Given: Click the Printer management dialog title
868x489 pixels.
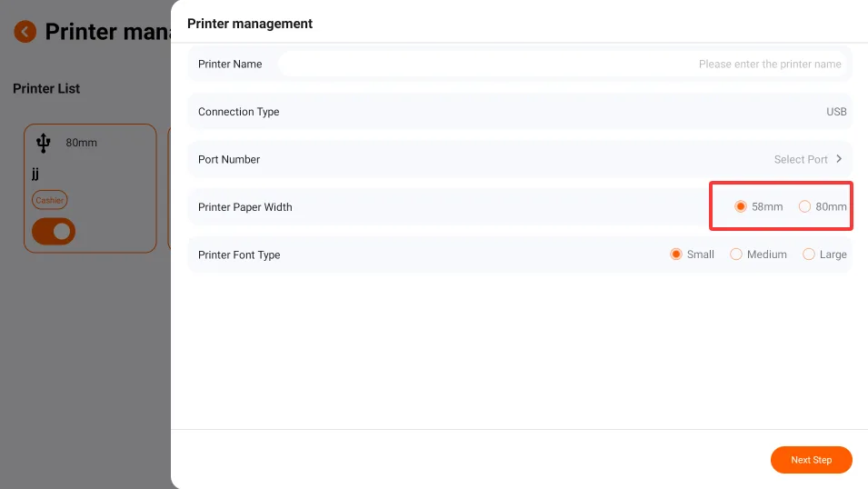Looking at the screenshot, I should 250,24.
